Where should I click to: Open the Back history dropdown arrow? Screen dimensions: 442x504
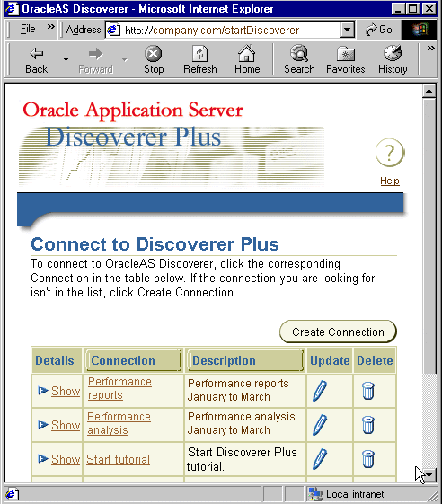pyautogui.click(x=66, y=60)
